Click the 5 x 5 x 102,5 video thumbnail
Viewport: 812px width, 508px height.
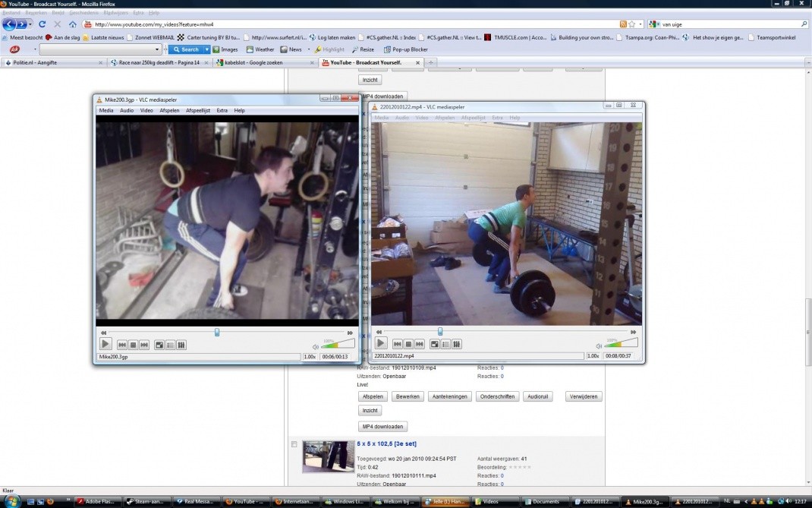327,457
